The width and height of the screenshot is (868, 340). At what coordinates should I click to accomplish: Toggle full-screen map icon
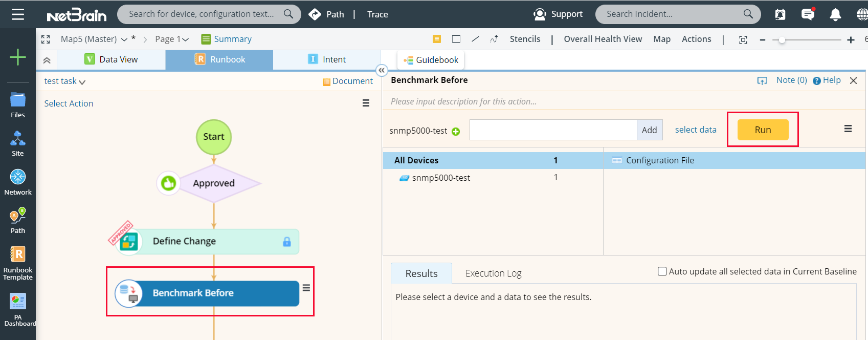[46, 39]
